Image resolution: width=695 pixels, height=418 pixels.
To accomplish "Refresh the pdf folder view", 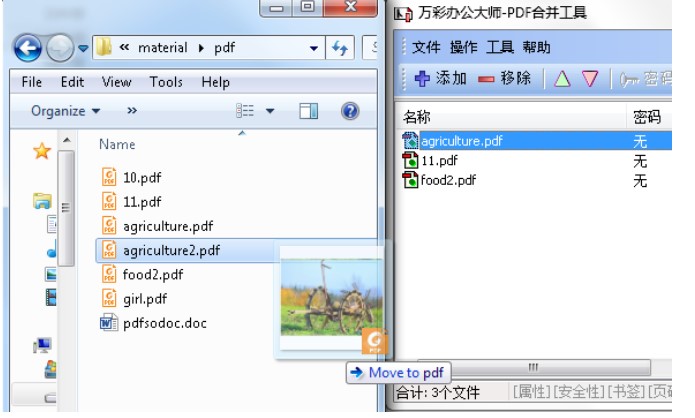I will pyautogui.click(x=340, y=48).
